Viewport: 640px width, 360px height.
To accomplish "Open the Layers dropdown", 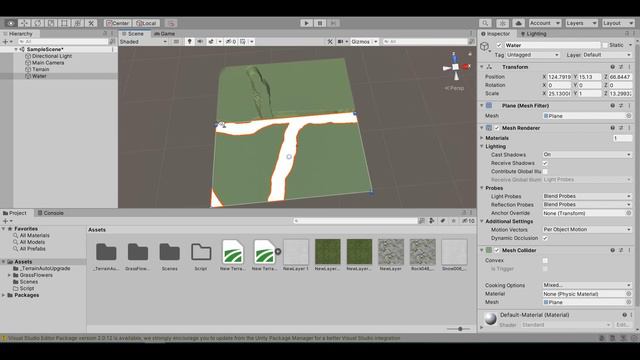I will (x=582, y=23).
